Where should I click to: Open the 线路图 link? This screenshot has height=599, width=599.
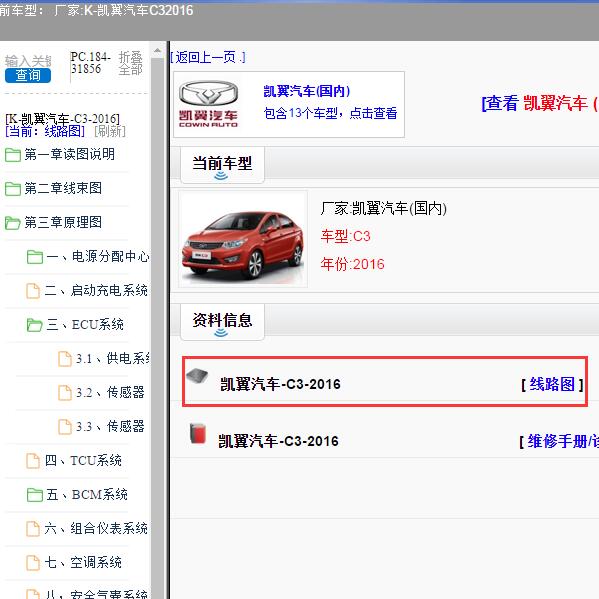click(552, 384)
